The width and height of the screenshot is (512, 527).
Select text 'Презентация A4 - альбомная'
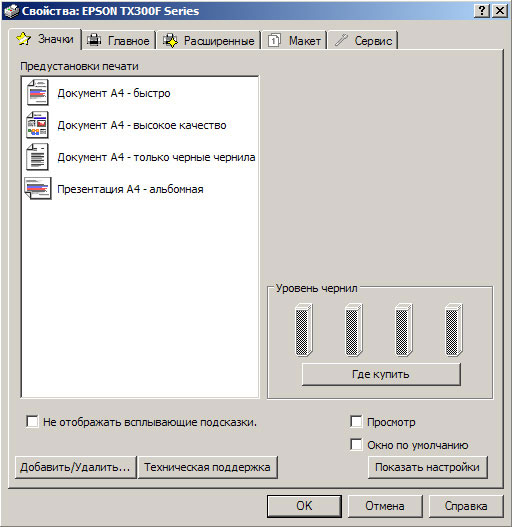(x=130, y=189)
